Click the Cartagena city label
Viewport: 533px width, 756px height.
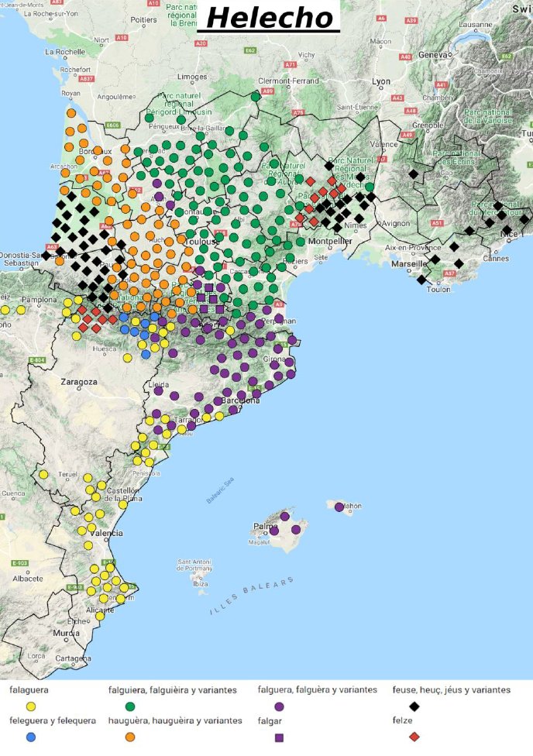74,658
